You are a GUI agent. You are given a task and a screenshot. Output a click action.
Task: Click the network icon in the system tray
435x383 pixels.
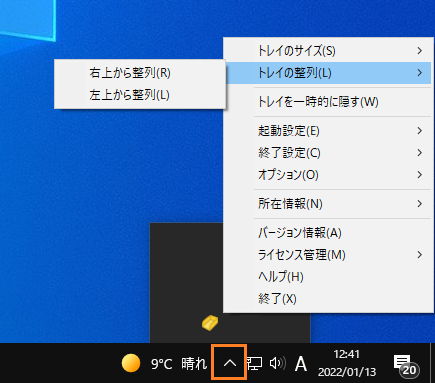click(254, 363)
